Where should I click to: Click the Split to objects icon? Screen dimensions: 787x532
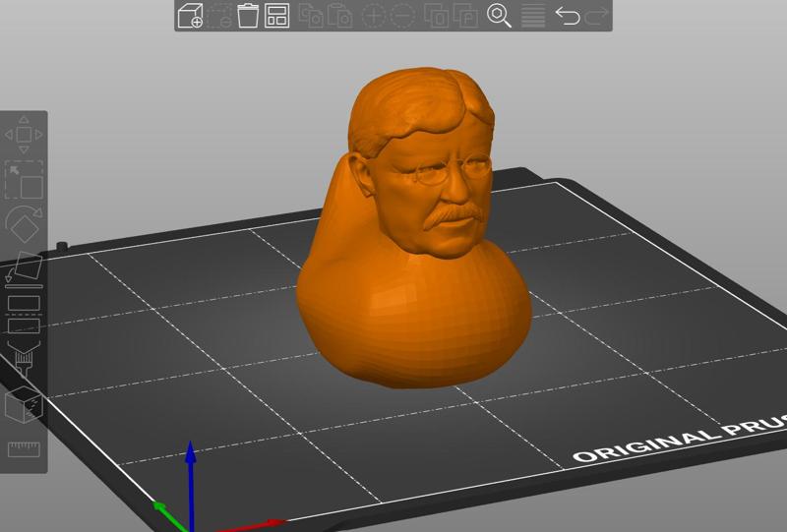pos(436,16)
